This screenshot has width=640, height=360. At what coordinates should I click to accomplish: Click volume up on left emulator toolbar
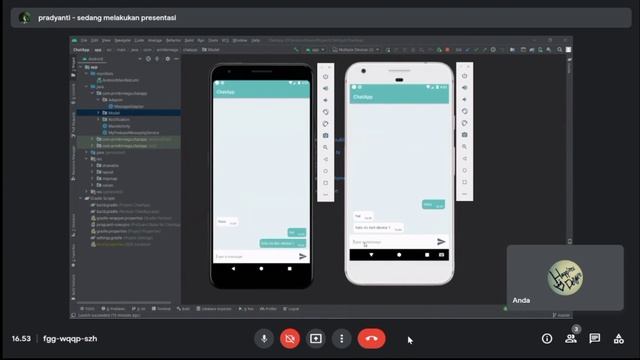[x=325, y=89]
